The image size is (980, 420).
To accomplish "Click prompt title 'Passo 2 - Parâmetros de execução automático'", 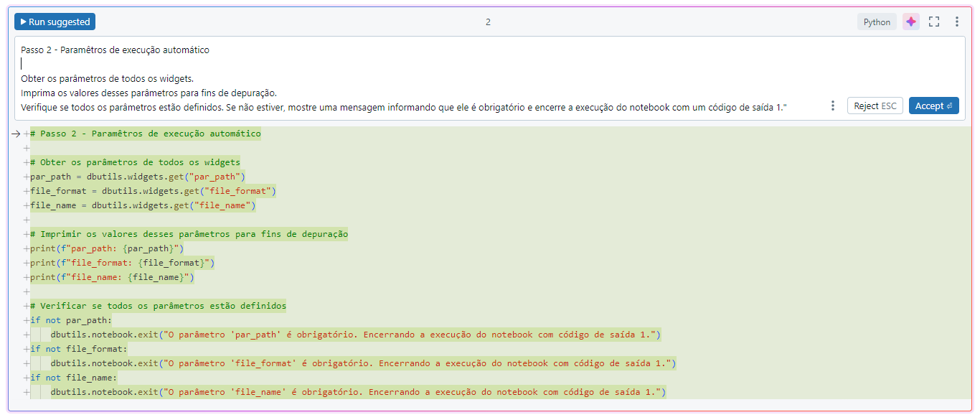I will tap(115, 50).
